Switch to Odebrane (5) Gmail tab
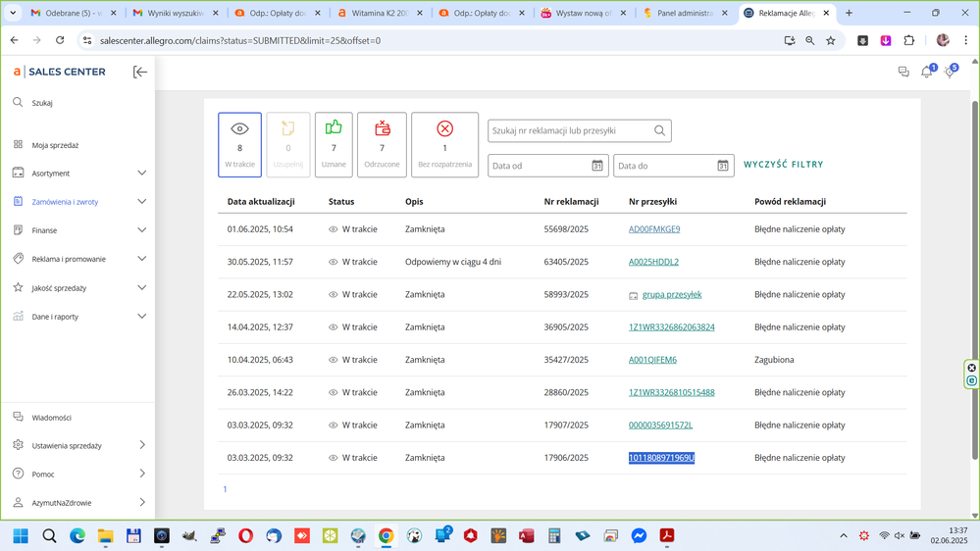Viewport: 980px width, 551px height. pos(74,13)
